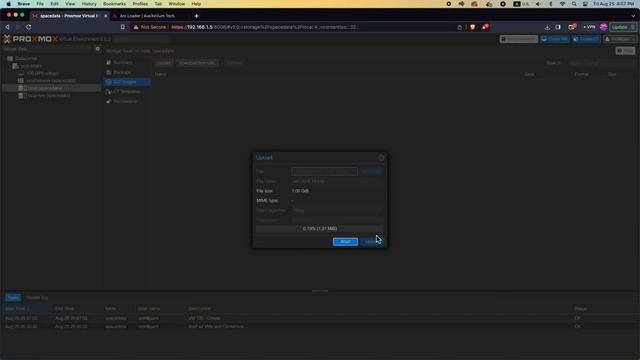Open the CT Templates panel
The height and width of the screenshot is (360, 640).
click(x=127, y=91)
